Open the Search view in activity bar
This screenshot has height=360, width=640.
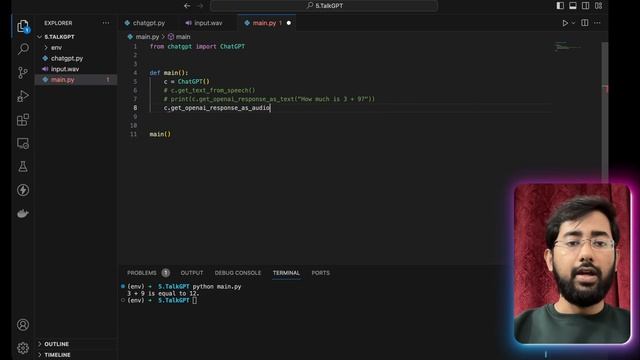coord(23,49)
